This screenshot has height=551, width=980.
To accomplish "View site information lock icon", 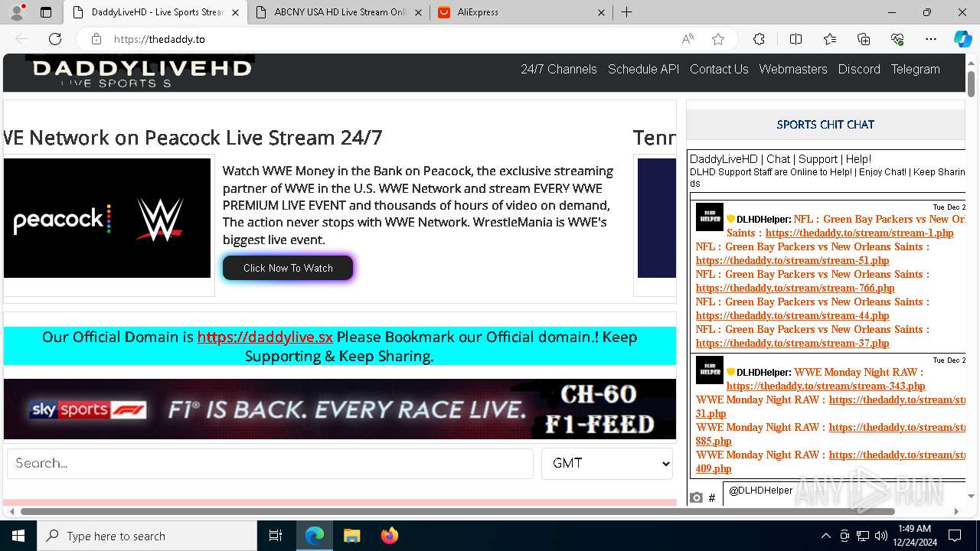I will (96, 39).
